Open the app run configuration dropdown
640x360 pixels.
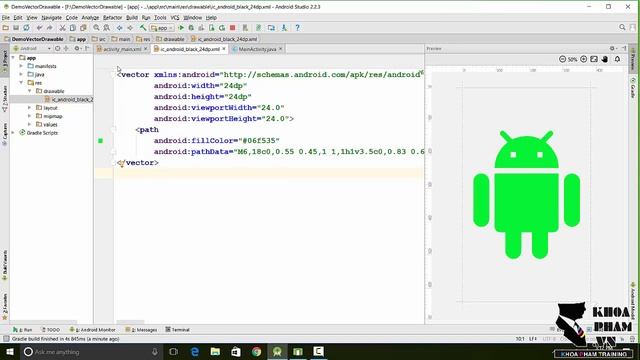pos(162,28)
